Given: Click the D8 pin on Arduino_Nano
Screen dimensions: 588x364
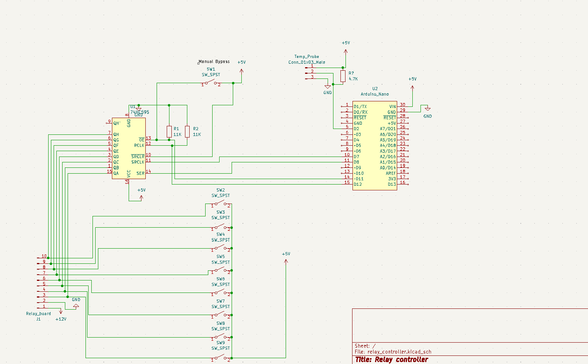Looking at the screenshot, I should tap(347, 162).
